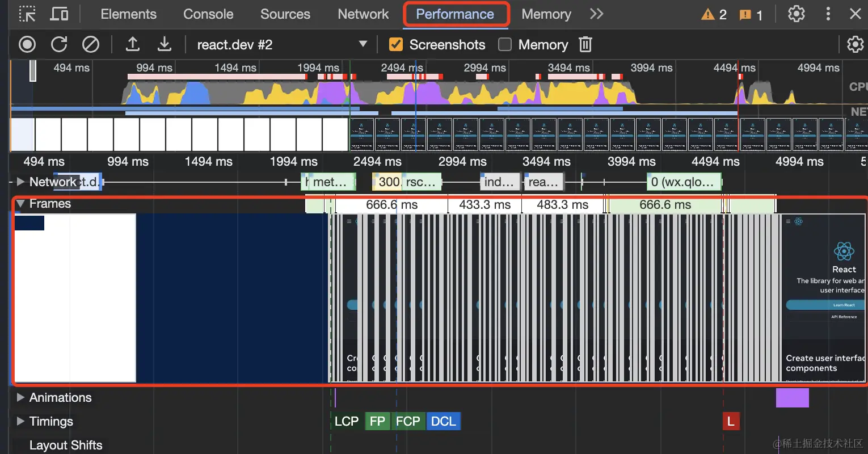Click the CPU overview chart label

(x=858, y=87)
